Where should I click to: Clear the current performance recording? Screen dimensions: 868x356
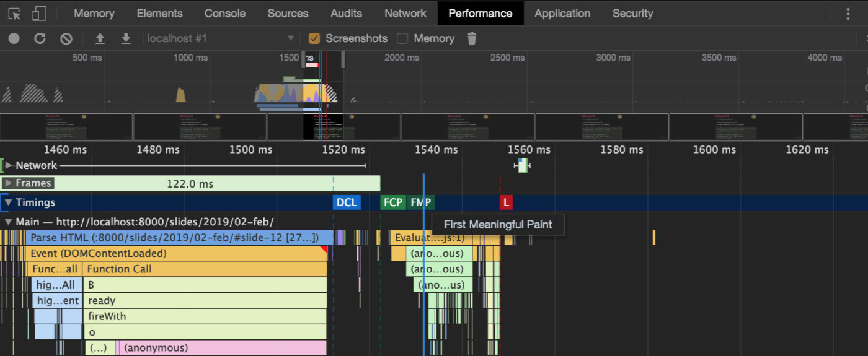[66, 38]
